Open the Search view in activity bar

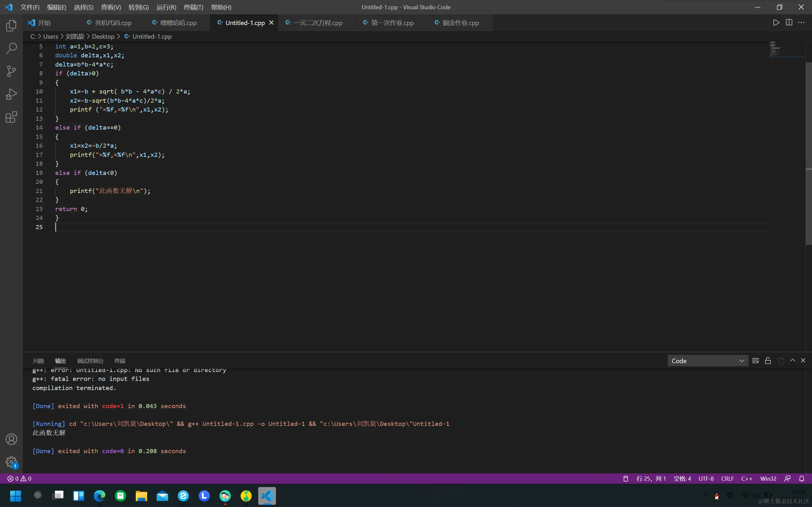point(11,48)
